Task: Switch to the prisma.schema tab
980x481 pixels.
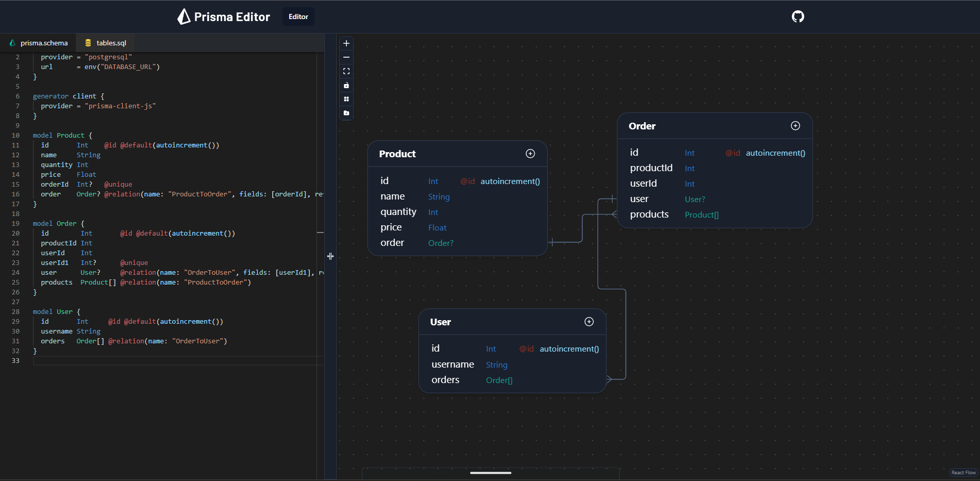Action: [x=38, y=43]
